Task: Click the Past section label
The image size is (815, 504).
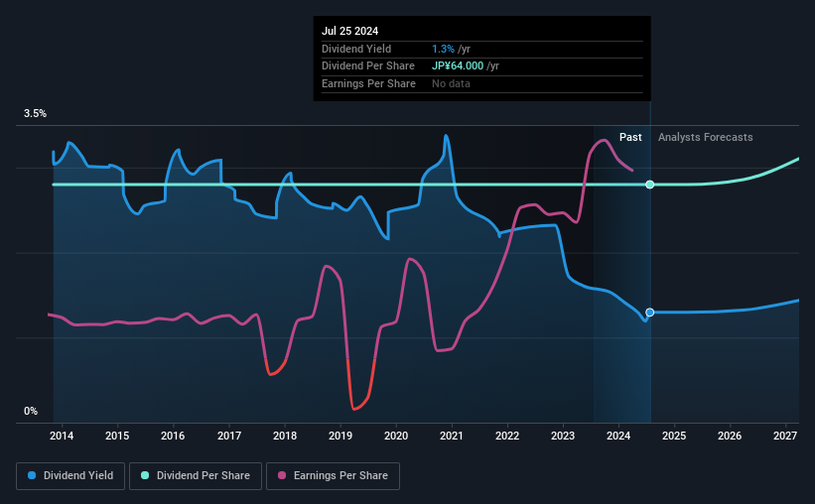Action: [x=630, y=137]
